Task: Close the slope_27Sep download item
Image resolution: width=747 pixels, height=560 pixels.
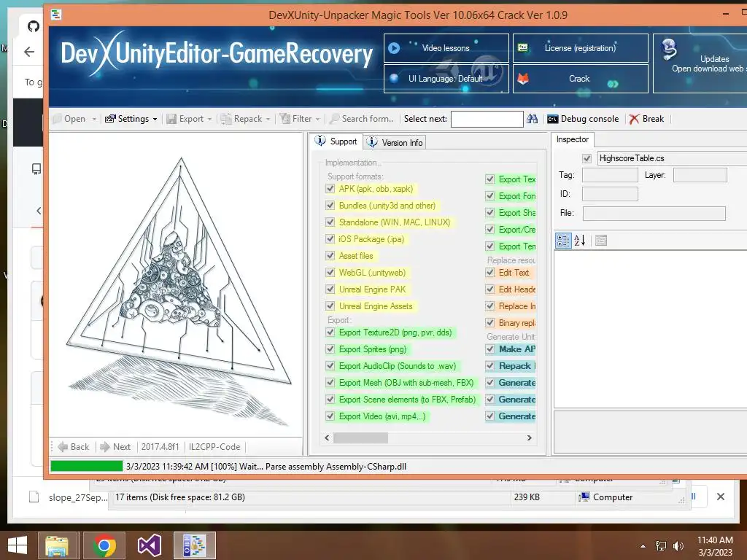Action: [x=720, y=497]
